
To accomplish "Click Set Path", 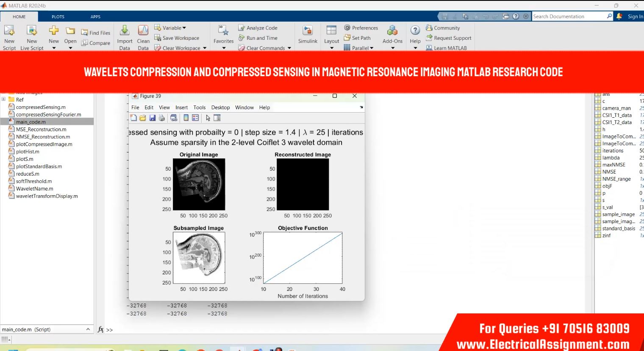I will (357, 38).
